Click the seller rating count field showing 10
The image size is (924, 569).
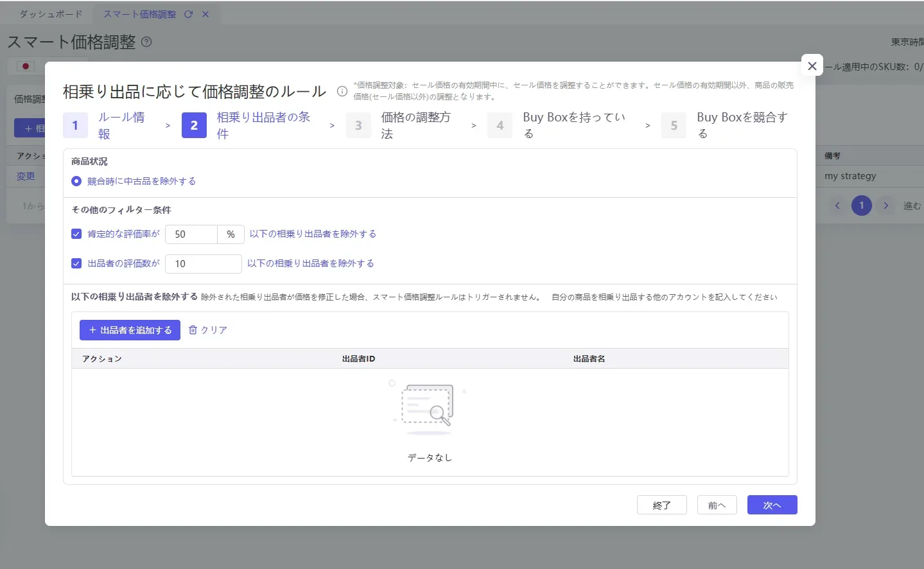(x=204, y=264)
